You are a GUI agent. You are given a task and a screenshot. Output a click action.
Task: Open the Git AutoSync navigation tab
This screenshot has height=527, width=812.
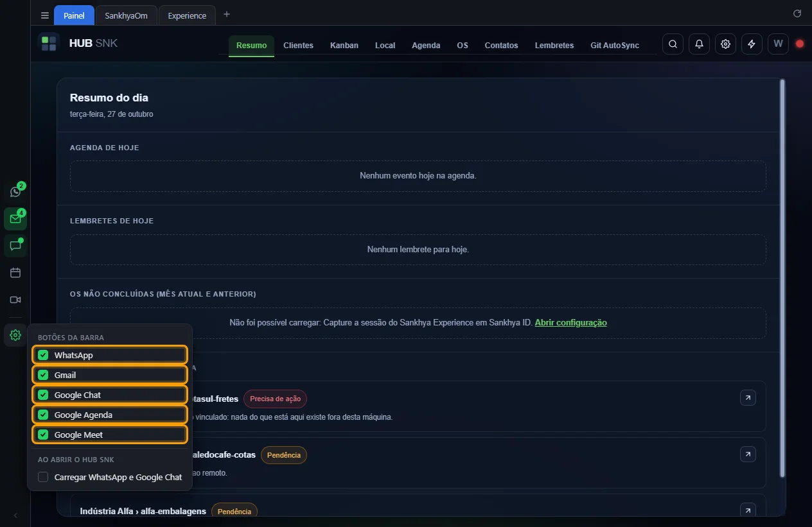(x=615, y=46)
